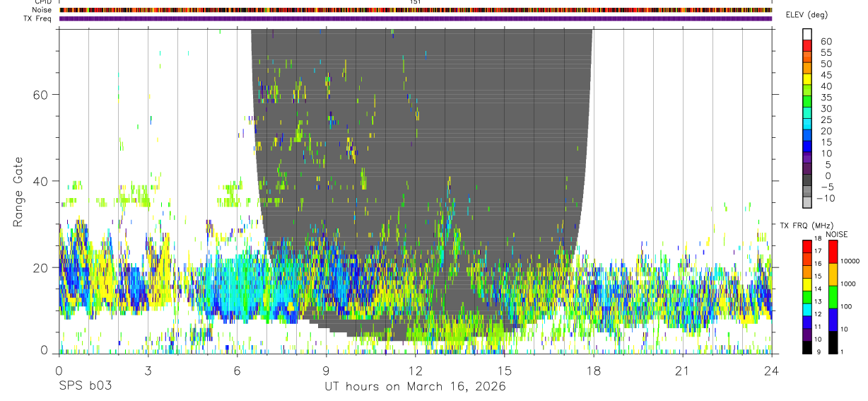
Task: Click the UT hours on March 16, 2026 title
Action: pos(416,387)
